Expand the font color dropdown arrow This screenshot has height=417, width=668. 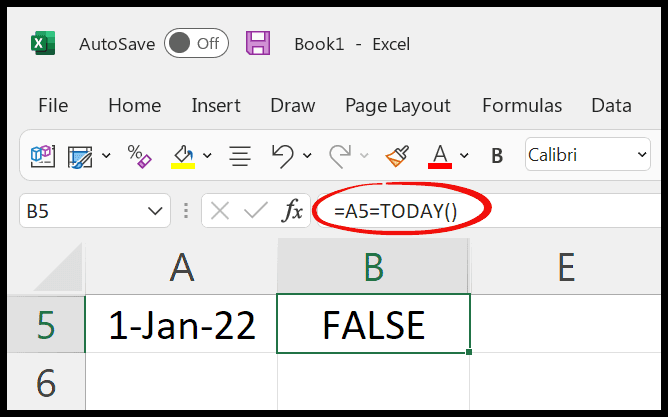(464, 155)
